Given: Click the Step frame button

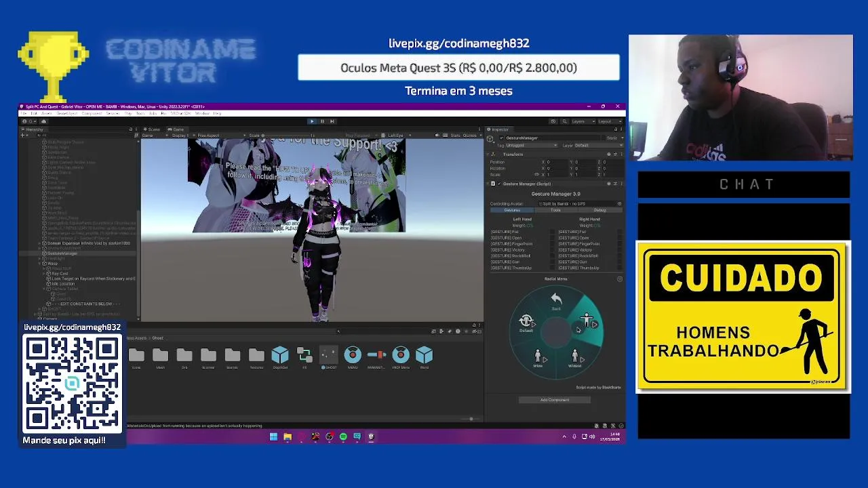Looking at the screenshot, I should [332, 121].
